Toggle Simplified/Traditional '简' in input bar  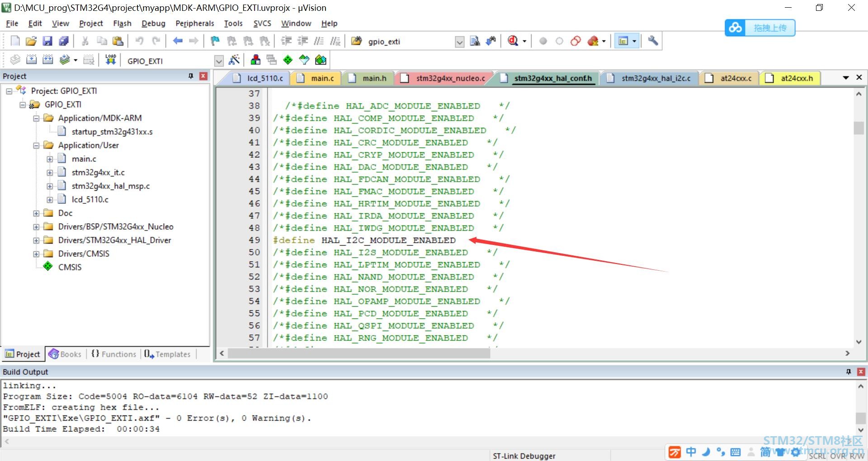click(765, 452)
